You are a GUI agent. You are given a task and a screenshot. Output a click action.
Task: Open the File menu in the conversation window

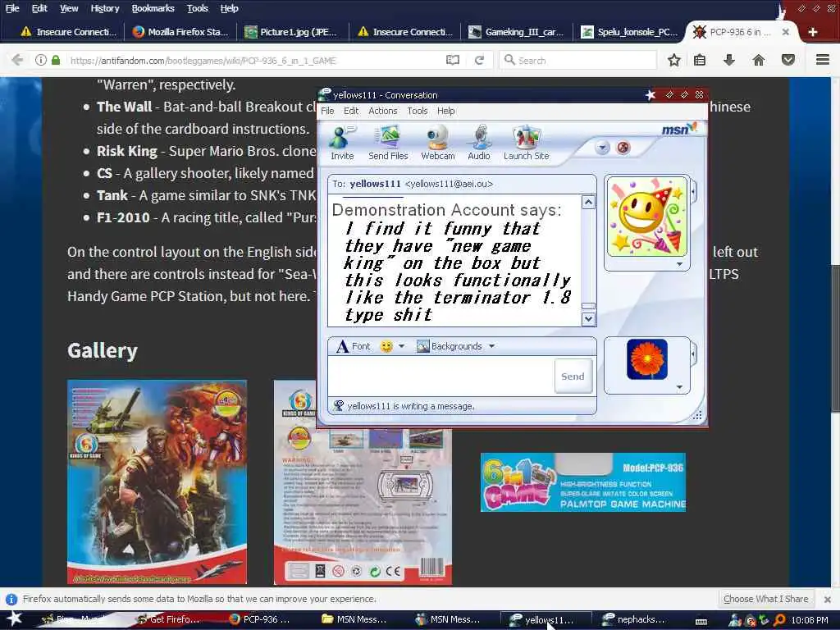[327, 111]
